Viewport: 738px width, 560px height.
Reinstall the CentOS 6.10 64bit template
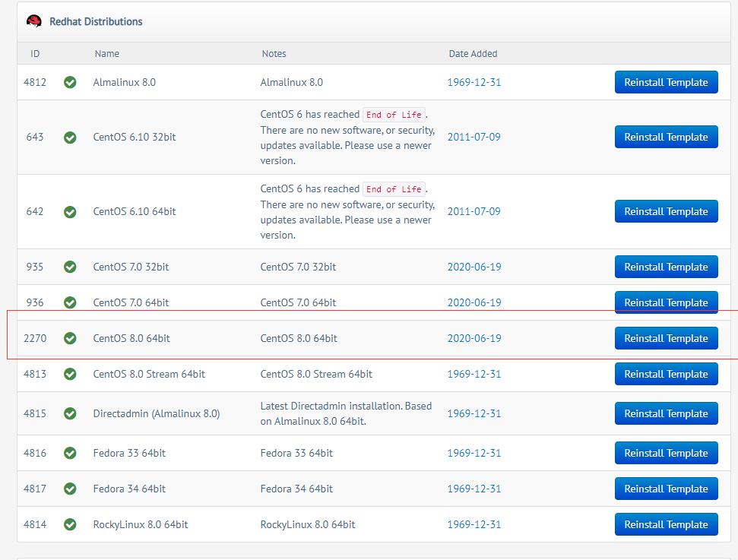(x=666, y=210)
